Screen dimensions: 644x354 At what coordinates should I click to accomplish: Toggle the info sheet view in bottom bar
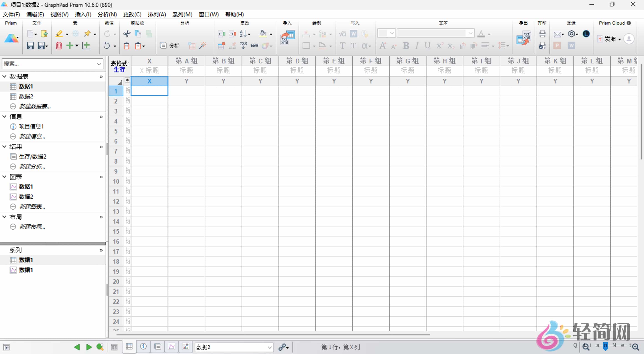(x=143, y=346)
